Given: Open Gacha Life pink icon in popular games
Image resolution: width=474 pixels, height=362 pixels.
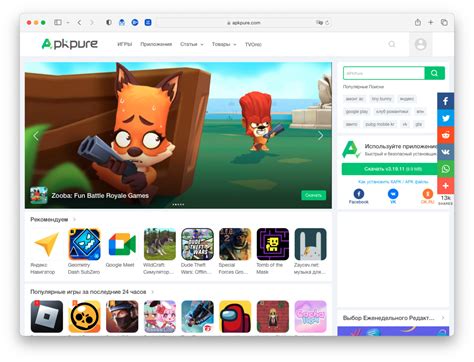Looking at the screenshot, I should click(x=310, y=316).
